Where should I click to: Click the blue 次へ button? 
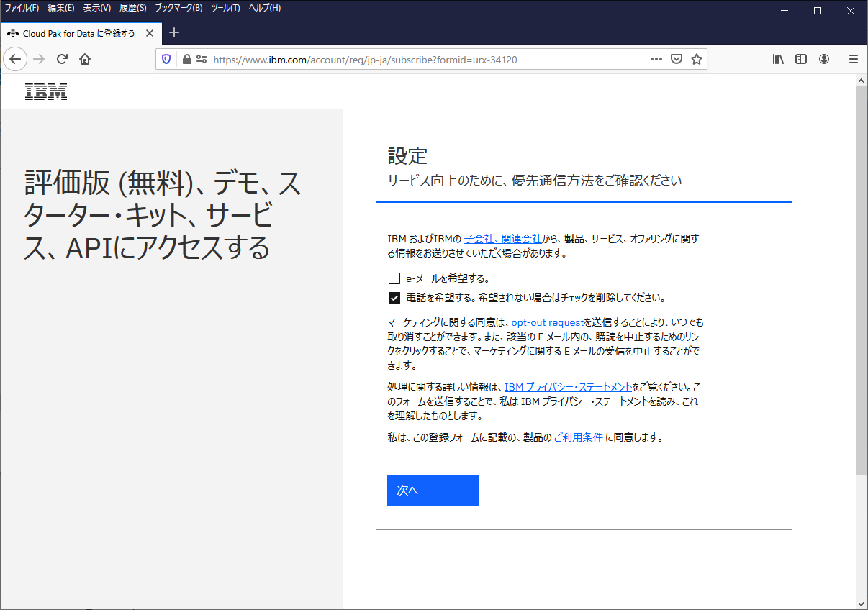[433, 490]
